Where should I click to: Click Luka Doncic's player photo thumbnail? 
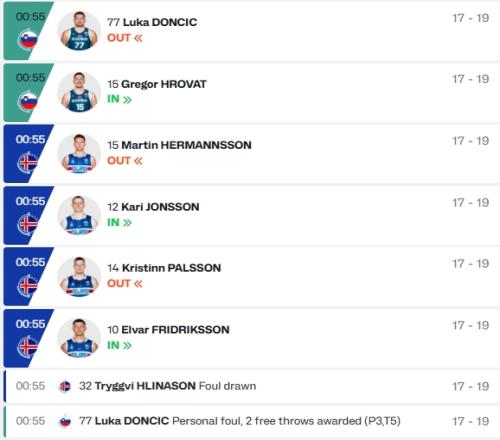pyautogui.click(x=79, y=31)
